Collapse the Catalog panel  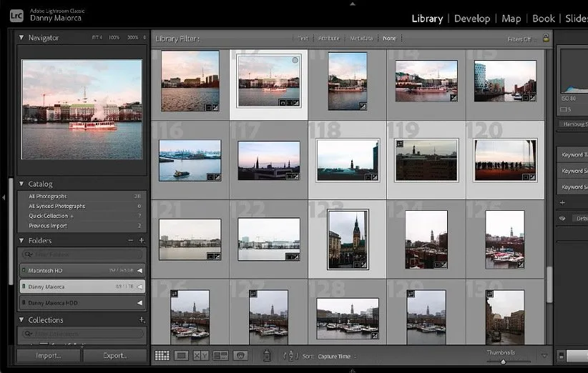21,184
